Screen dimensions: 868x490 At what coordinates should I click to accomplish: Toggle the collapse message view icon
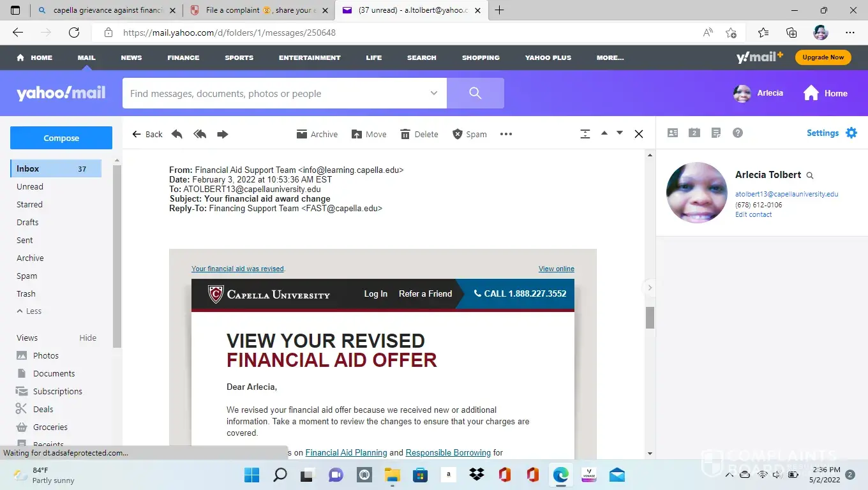coord(585,134)
